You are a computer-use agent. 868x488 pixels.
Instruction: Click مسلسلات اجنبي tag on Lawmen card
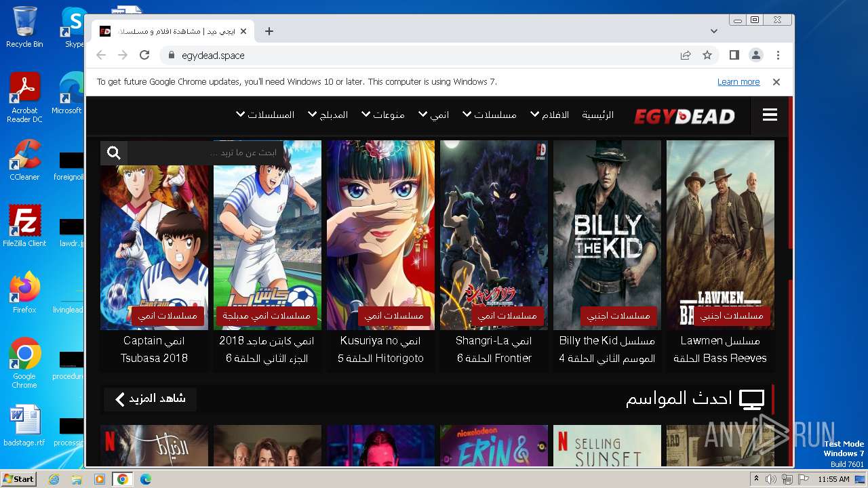click(x=731, y=316)
